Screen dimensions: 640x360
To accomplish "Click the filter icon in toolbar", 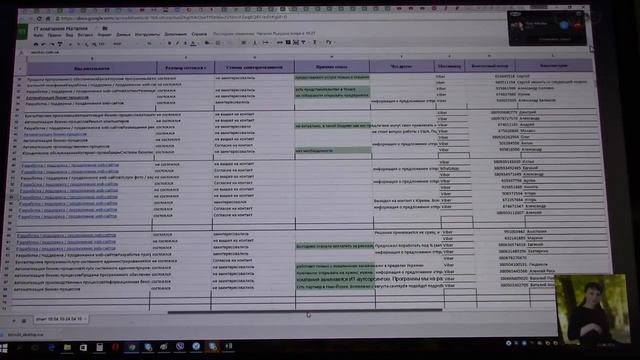I will 303,42.
